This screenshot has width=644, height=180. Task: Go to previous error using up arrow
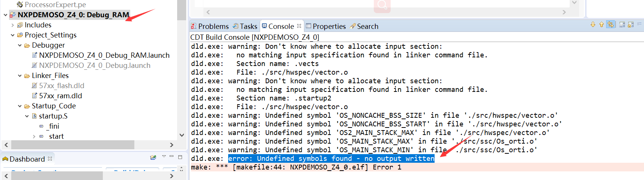602,25
